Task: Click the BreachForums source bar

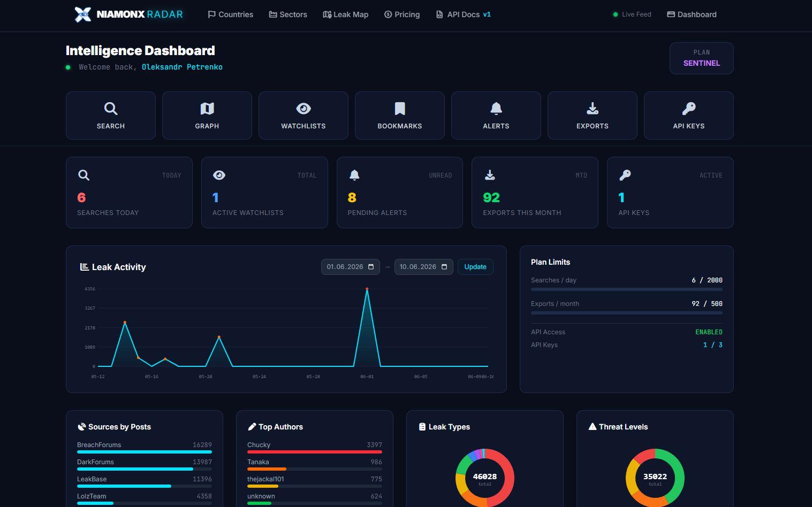Action: tap(145, 452)
